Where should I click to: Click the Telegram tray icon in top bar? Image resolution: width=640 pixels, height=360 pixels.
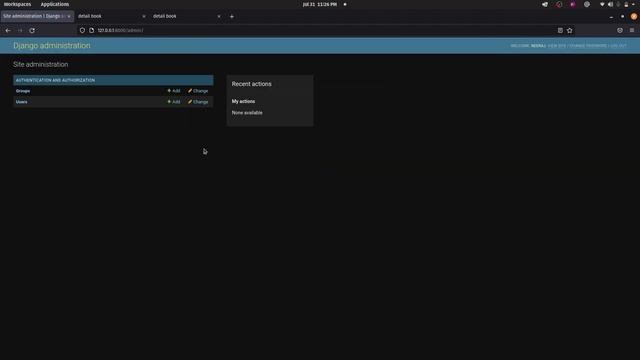[545, 4]
